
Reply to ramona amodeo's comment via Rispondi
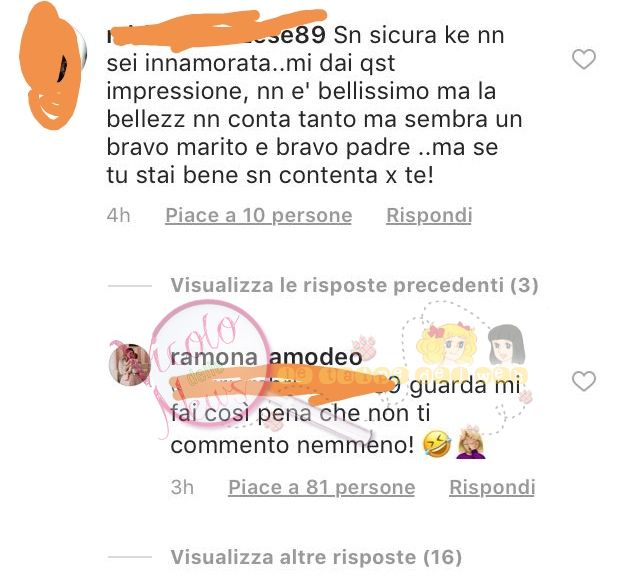pyautogui.click(x=492, y=487)
